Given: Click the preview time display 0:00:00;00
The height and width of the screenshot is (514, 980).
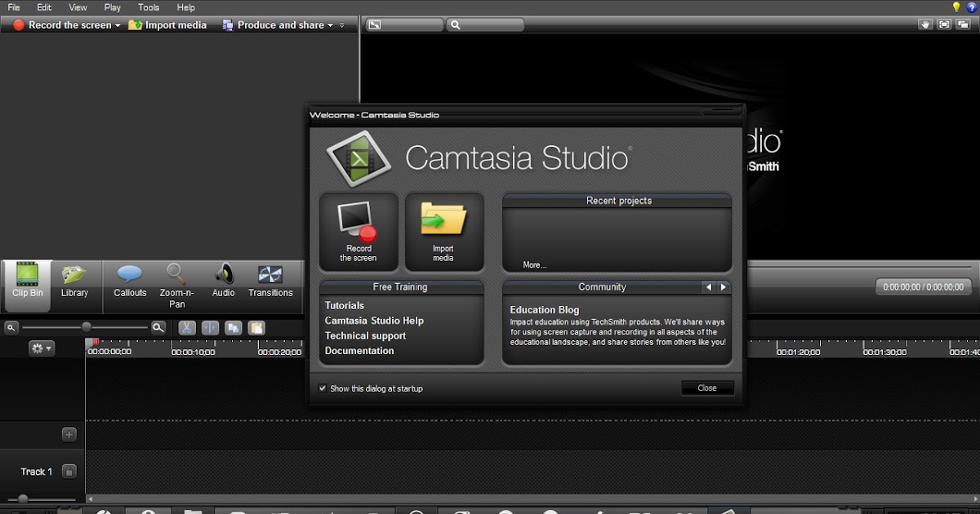Looking at the screenshot, I should 924,287.
